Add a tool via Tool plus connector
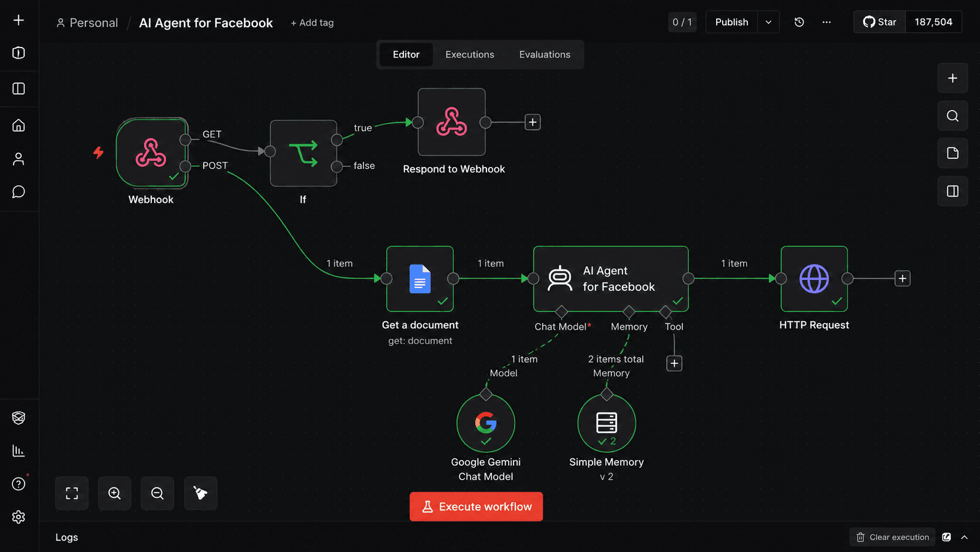 674,364
